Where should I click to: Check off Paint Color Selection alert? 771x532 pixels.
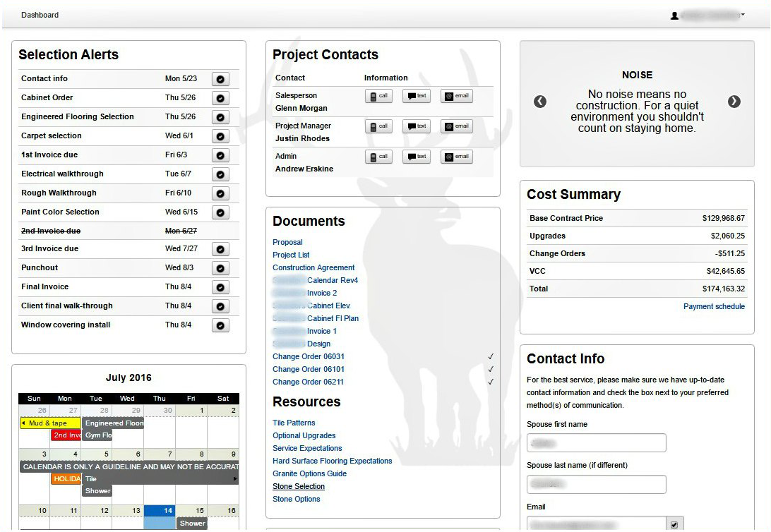[x=220, y=212]
